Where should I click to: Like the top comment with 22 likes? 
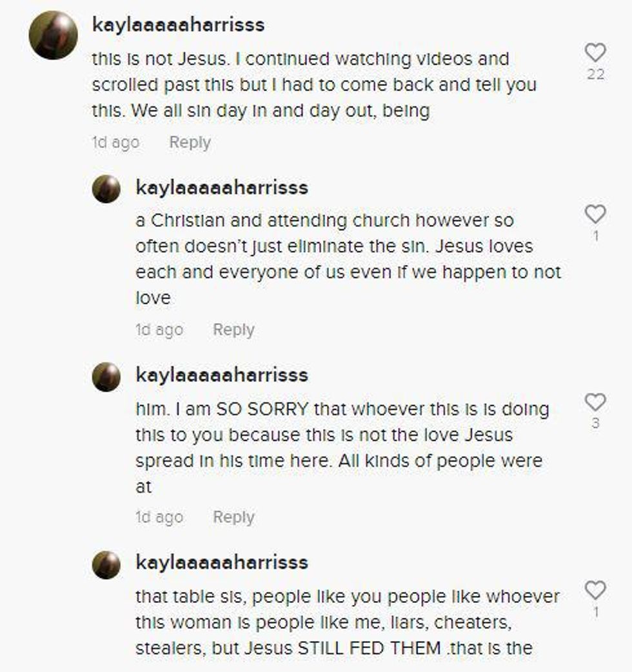pos(595,53)
